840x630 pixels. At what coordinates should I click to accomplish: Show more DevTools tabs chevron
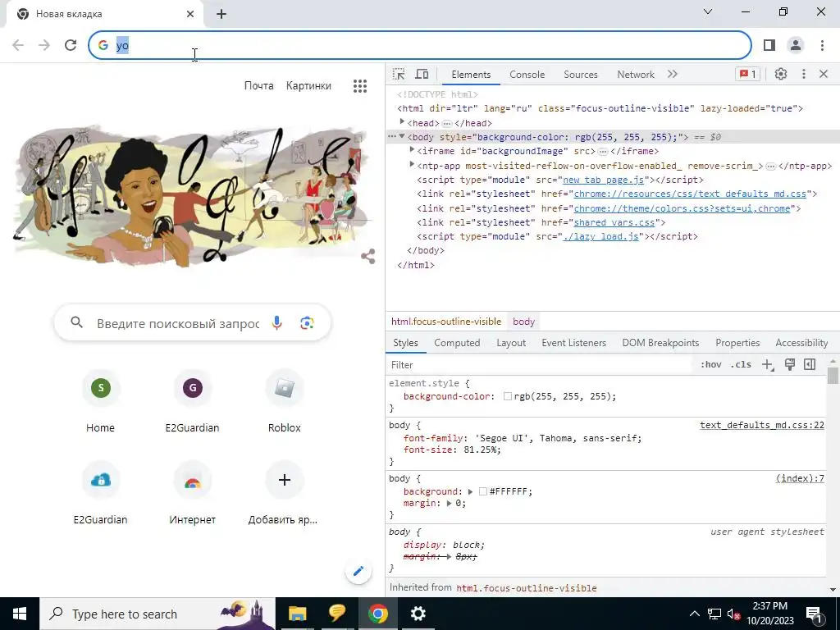[673, 75]
